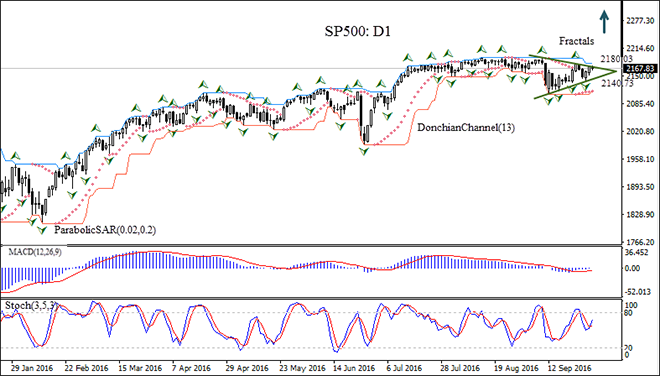This screenshot has height=376, width=660.
Task: Click the 7 Apr 2016 date label
Action: click(192, 368)
